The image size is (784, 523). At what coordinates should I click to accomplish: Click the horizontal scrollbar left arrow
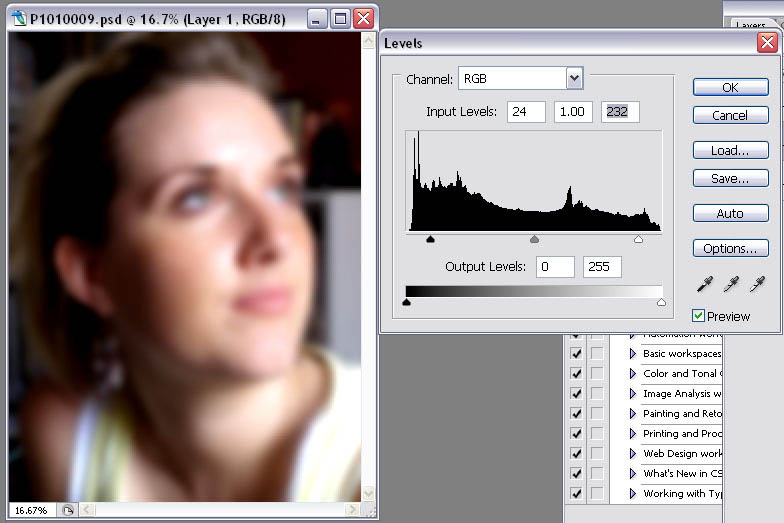pos(86,510)
